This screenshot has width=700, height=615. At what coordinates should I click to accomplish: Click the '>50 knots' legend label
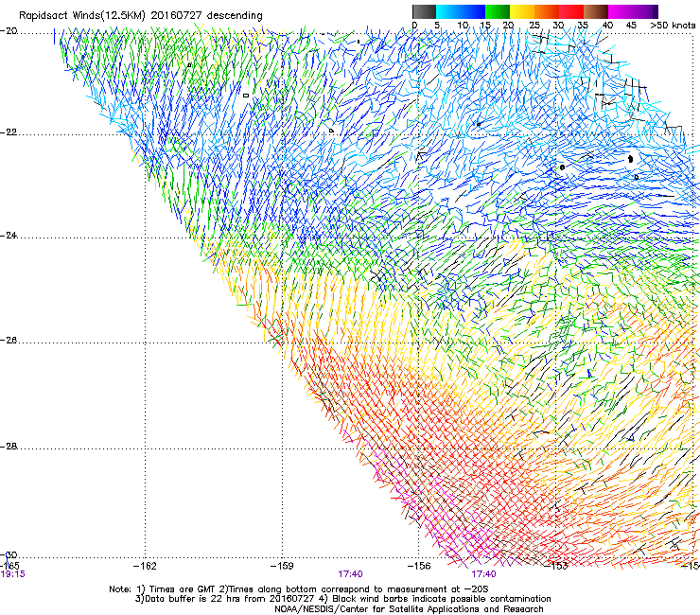pyautogui.click(x=673, y=26)
